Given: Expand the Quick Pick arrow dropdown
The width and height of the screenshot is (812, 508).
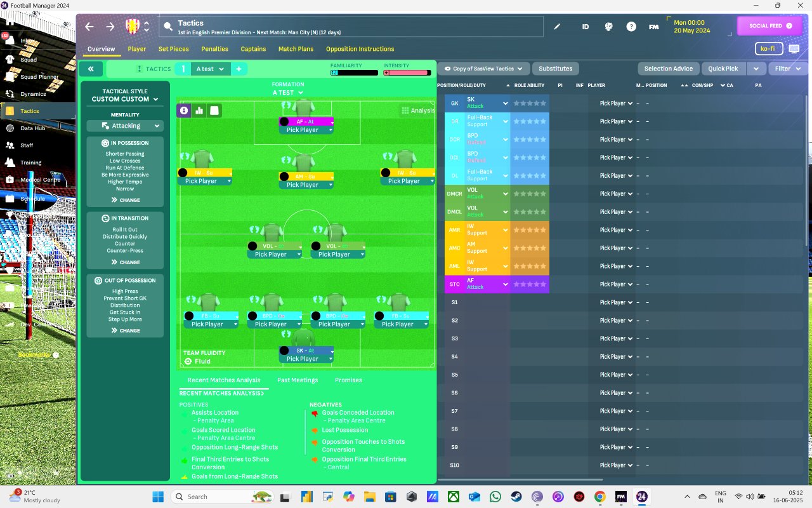Looking at the screenshot, I should coord(755,69).
